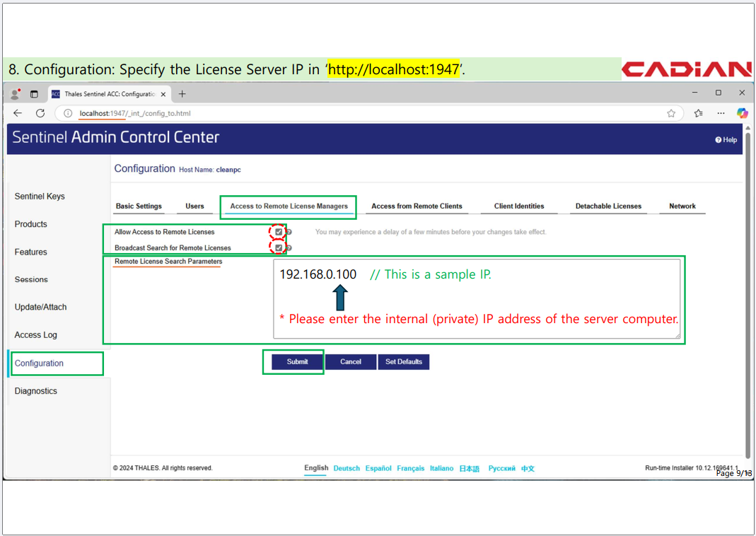Switch language to Deutsch
Screen dimensions: 756x536
tap(347, 468)
